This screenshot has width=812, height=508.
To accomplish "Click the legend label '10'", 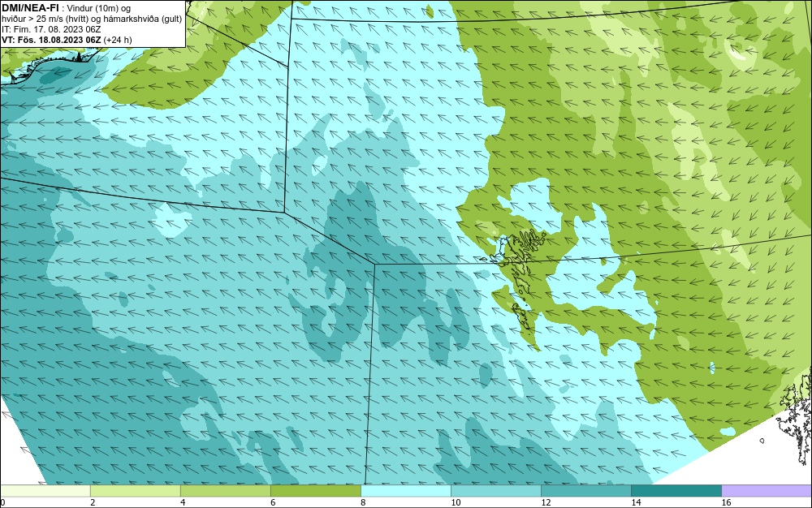I will coord(456,502).
